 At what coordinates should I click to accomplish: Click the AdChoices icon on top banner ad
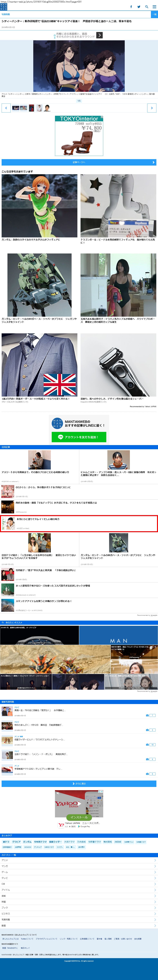54,35
